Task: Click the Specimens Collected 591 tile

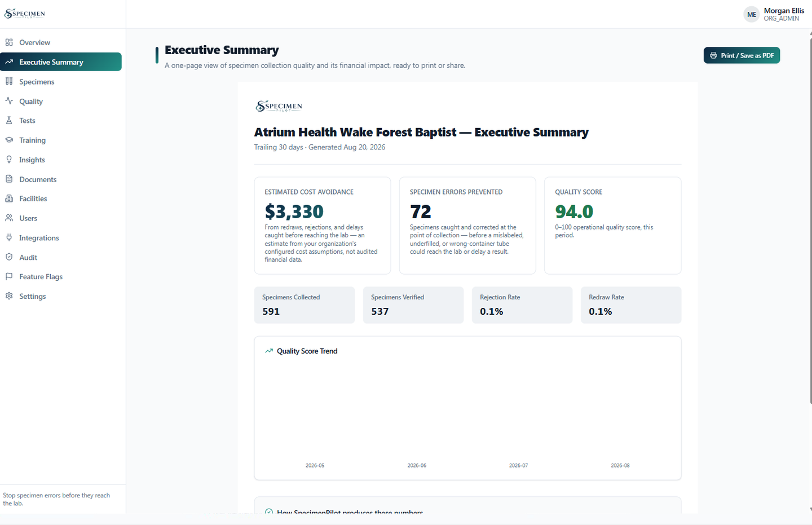Action: pyautogui.click(x=304, y=305)
